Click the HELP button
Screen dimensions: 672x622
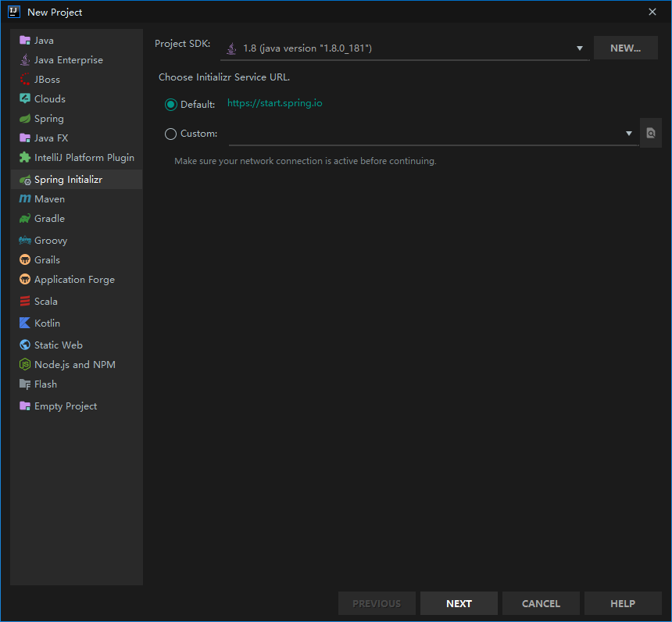pyautogui.click(x=623, y=603)
